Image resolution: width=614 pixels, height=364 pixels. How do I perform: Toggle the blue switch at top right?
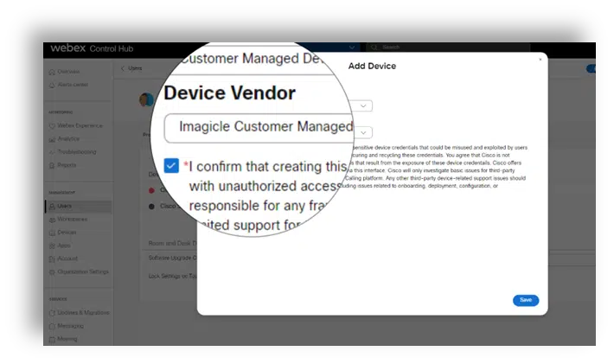pos(591,68)
